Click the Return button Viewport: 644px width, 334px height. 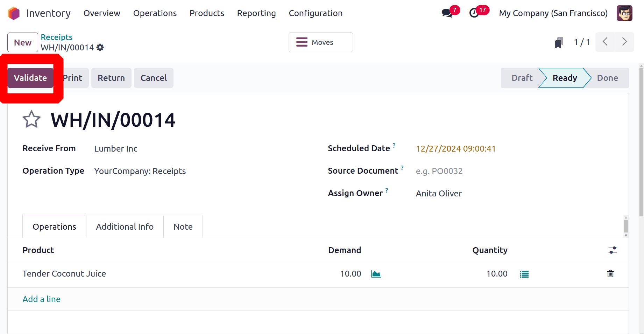111,78
